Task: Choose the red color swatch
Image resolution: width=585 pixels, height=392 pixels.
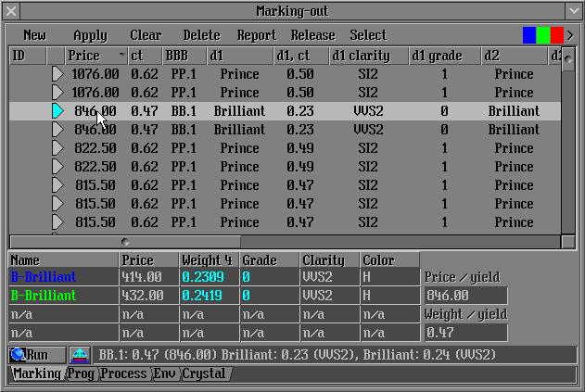Action: coord(556,35)
